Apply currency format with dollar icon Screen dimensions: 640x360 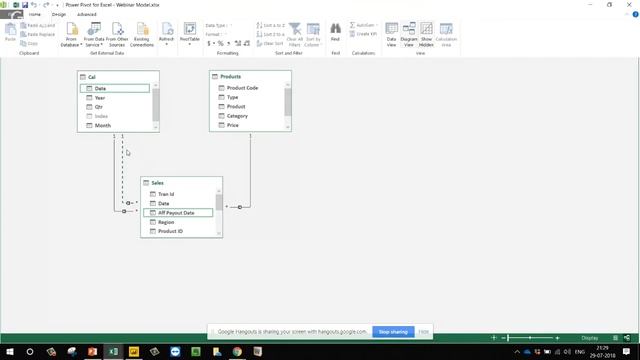click(x=210, y=43)
